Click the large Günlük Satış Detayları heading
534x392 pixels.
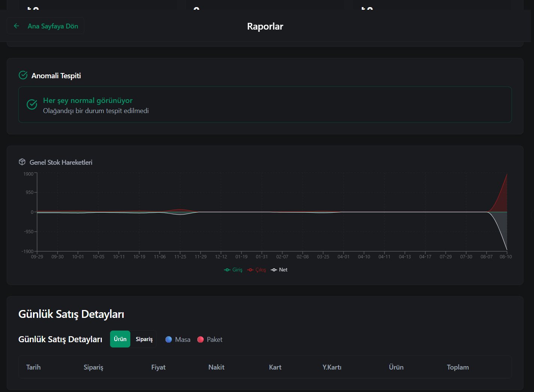click(x=71, y=314)
